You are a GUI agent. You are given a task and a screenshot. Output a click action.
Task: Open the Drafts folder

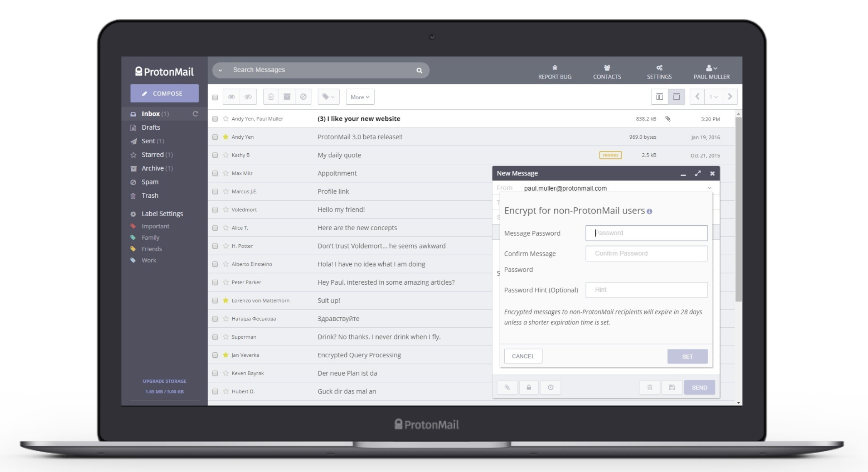click(x=150, y=128)
